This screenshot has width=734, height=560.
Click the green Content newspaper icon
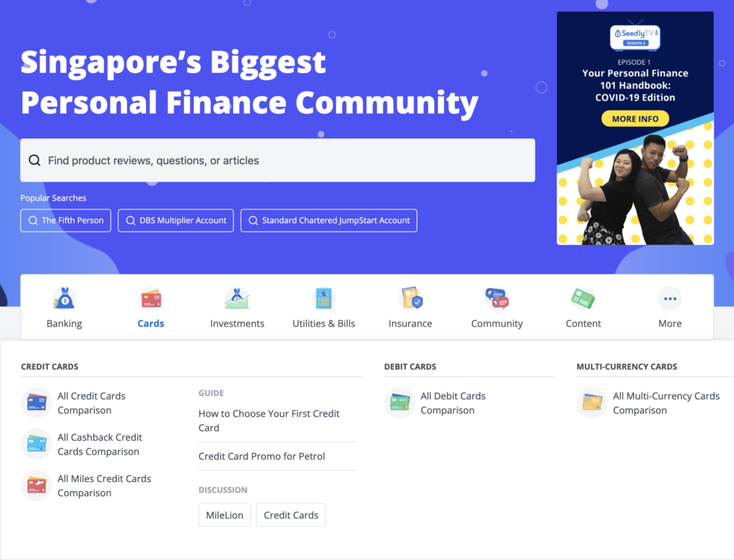pyautogui.click(x=583, y=298)
